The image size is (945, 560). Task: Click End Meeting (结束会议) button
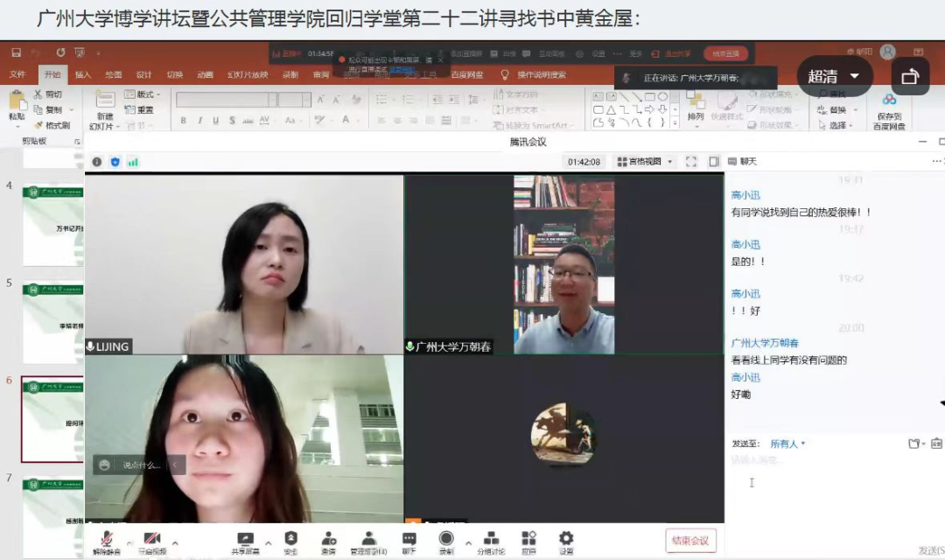[x=690, y=541]
